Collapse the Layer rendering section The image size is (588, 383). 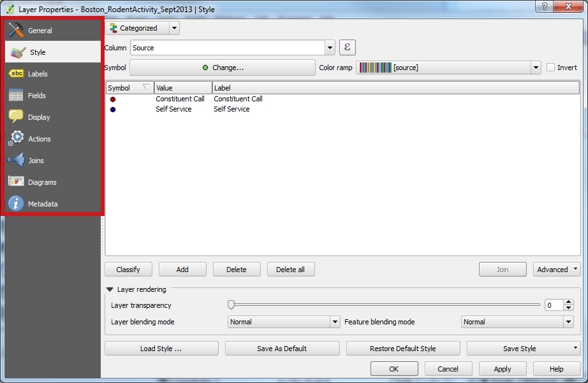tap(110, 289)
